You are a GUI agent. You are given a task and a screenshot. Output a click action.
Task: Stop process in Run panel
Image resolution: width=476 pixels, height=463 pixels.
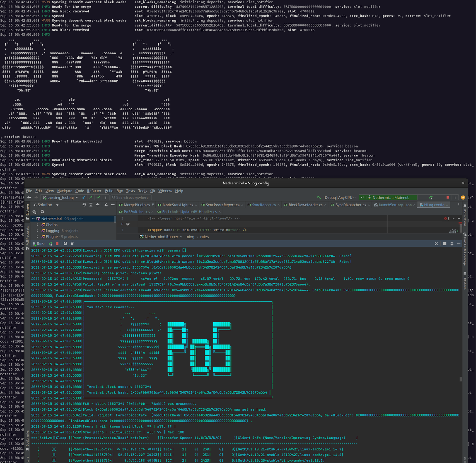[x=57, y=244]
